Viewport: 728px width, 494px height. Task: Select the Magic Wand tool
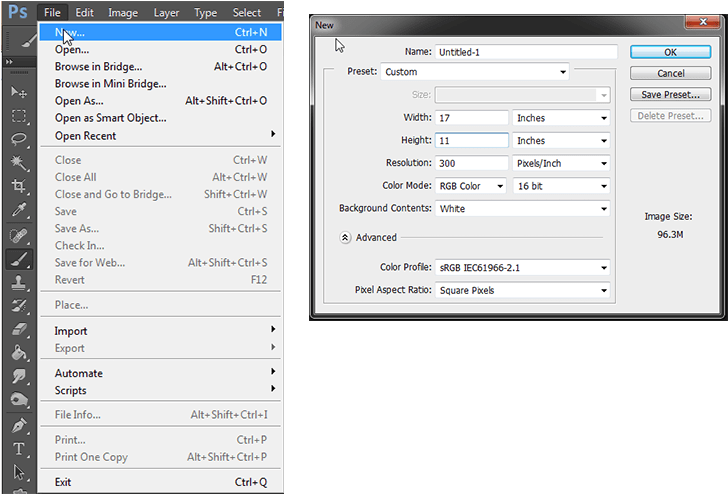(19, 162)
